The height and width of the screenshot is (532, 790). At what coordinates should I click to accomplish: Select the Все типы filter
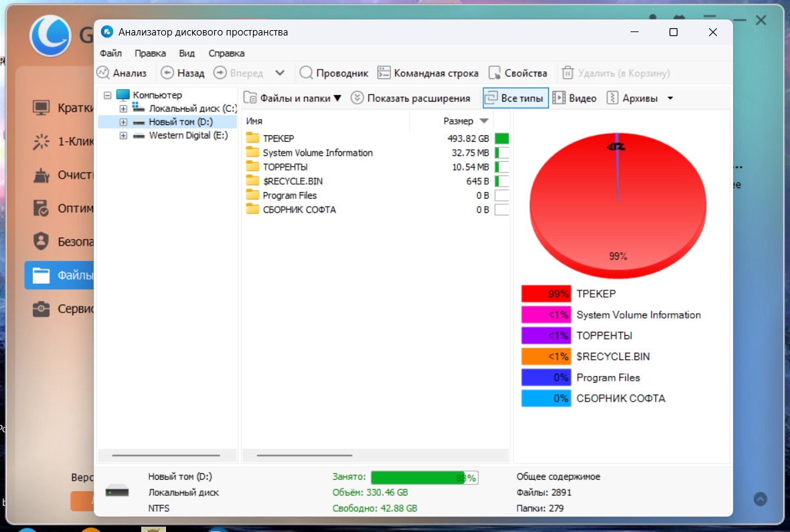(x=516, y=98)
